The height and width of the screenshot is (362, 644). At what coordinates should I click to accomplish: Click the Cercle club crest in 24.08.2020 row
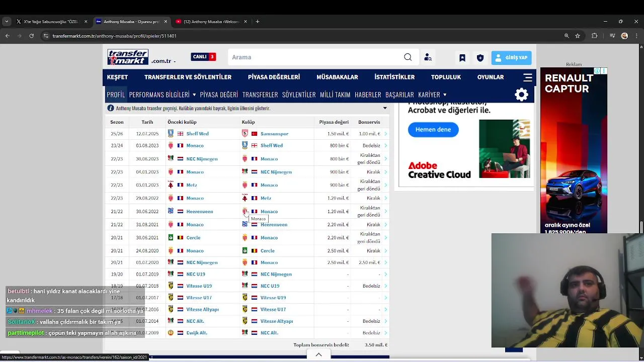245,250
